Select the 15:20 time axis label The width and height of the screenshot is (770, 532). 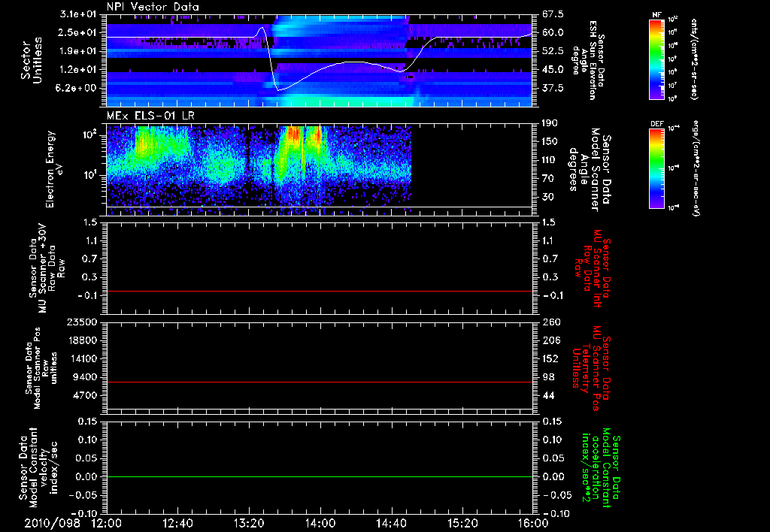462,523
